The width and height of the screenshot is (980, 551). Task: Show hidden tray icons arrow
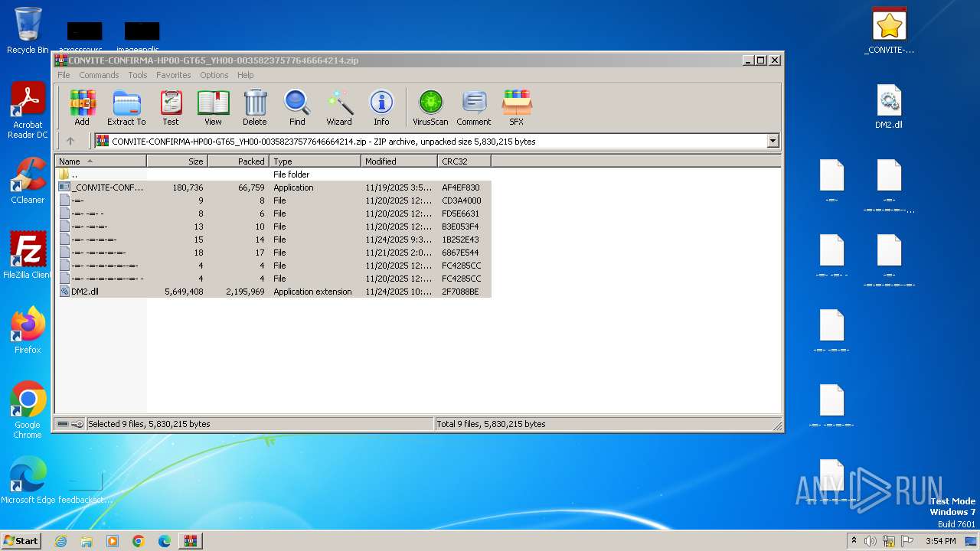[854, 540]
